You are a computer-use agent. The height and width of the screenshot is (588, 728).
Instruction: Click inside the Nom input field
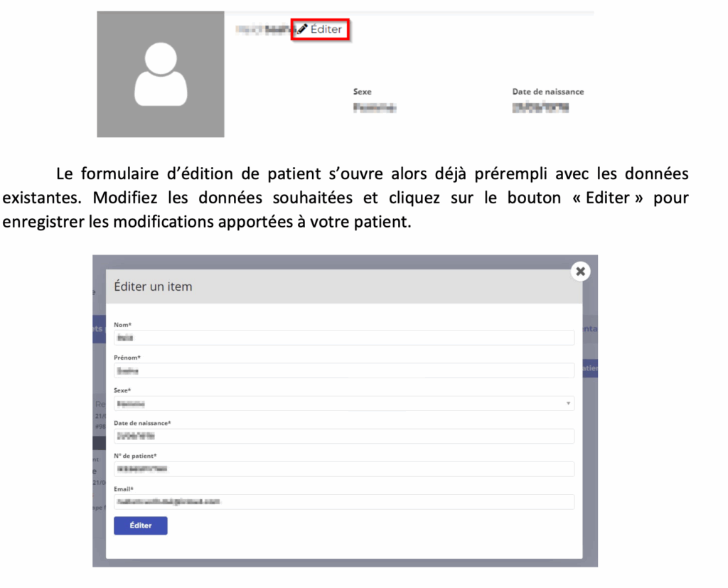tap(343, 338)
